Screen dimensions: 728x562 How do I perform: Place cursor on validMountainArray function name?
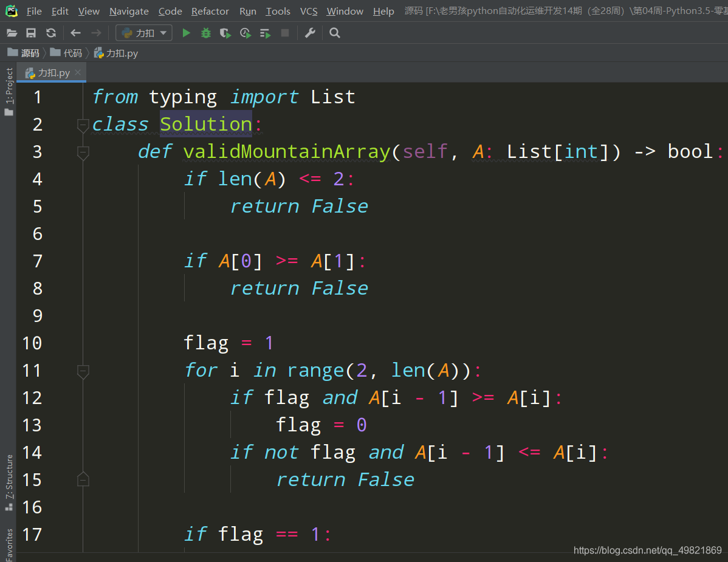(286, 152)
